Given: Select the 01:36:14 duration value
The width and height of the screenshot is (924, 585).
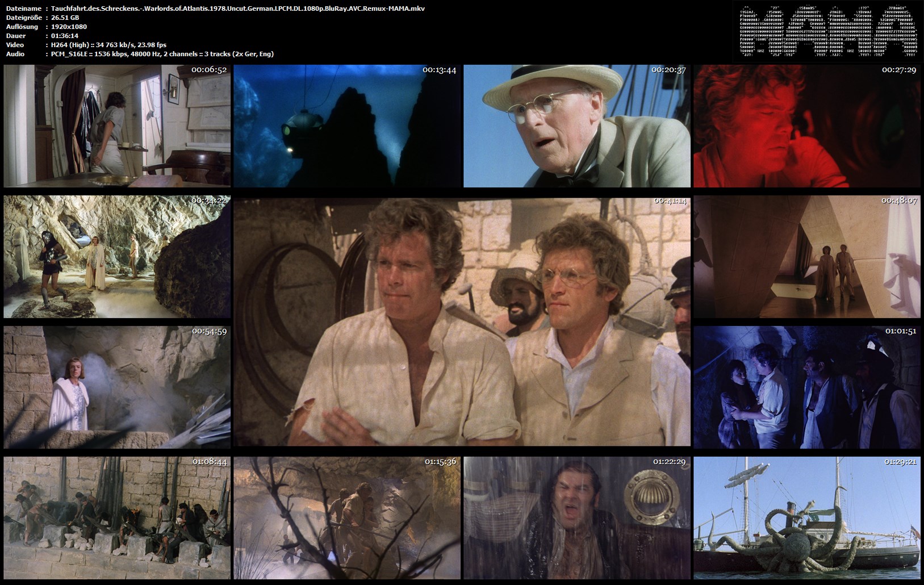Looking at the screenshot, I should [65, 36].
